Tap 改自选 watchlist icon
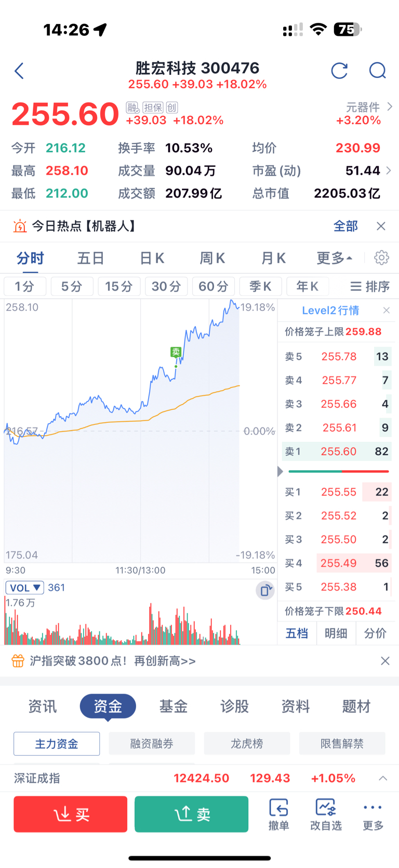Viewport: 399px width, 868px height. (326, 814)
